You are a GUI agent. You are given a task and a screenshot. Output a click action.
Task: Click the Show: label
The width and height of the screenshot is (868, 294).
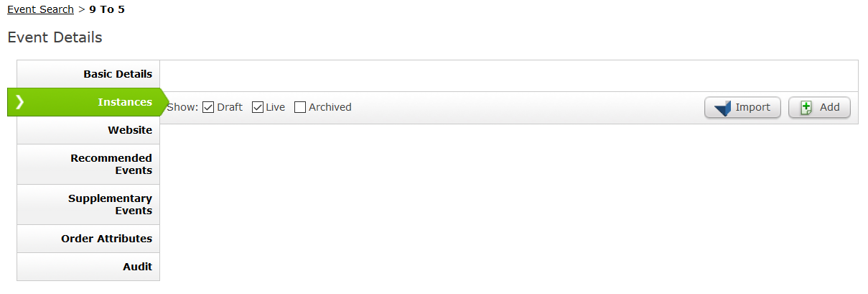182,107
